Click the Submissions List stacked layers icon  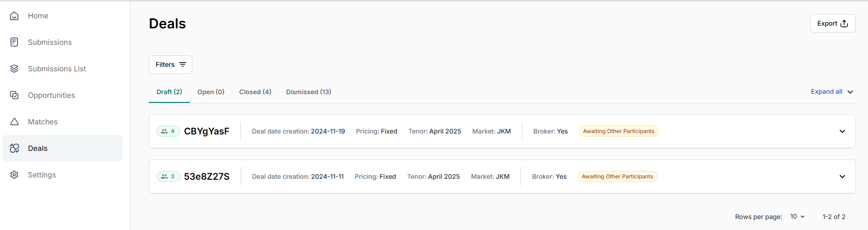(x=14, y=69)
